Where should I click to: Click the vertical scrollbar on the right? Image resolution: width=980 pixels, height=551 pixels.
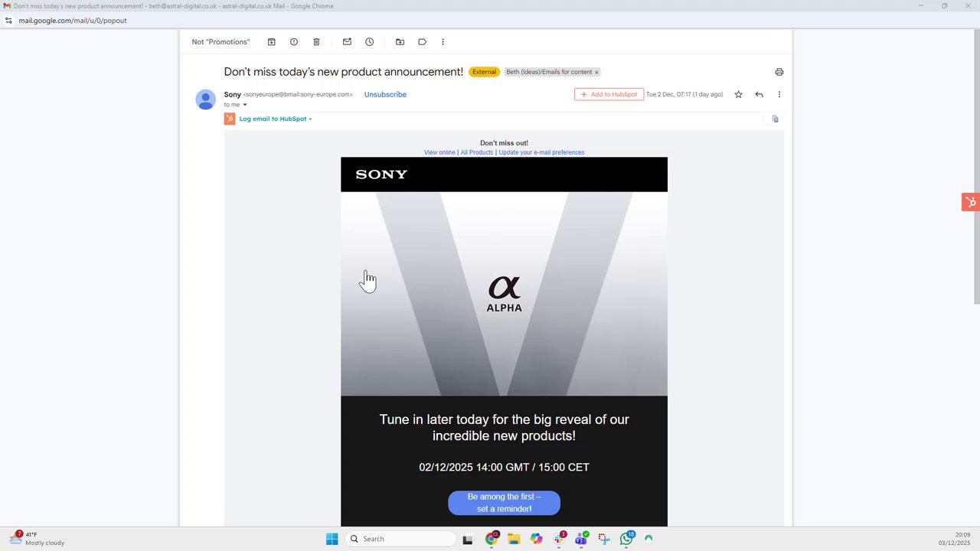(976, 167)
